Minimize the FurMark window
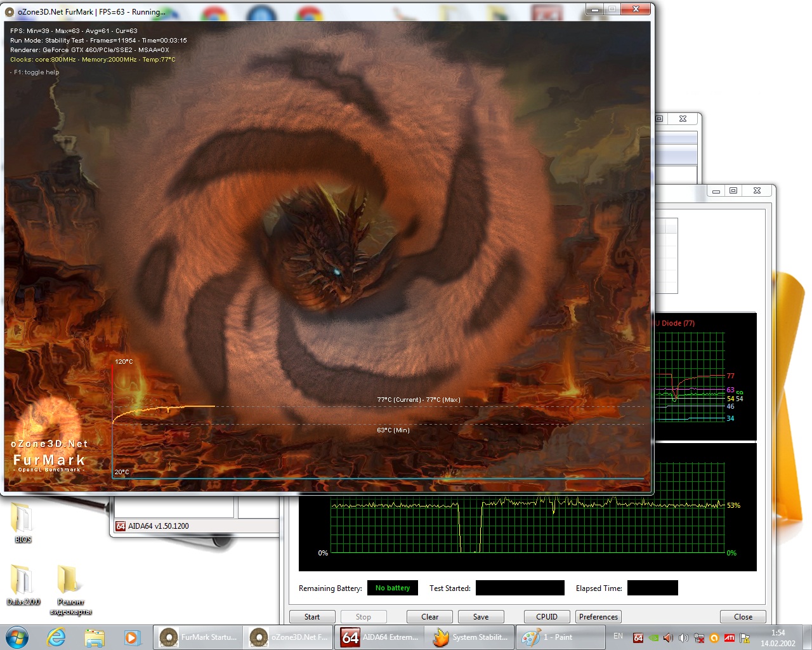This screenshot has width=812, height=650. click(594, 10)
